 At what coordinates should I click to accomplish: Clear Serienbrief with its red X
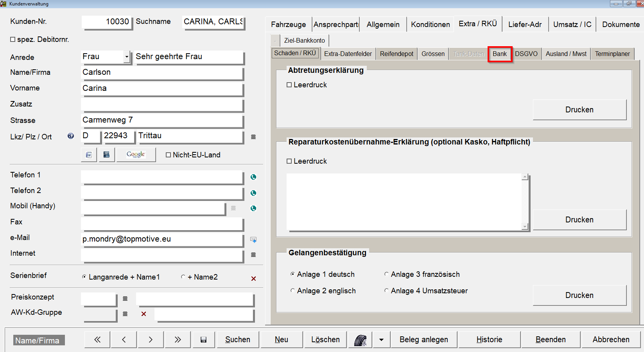coord(253,278)
